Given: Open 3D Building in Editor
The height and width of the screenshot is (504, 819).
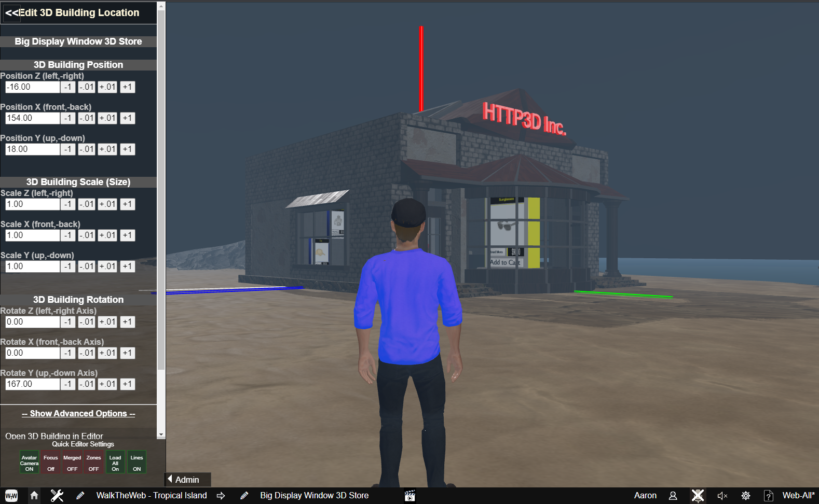Looking at the screenshot, I should [x=54, y=436].
